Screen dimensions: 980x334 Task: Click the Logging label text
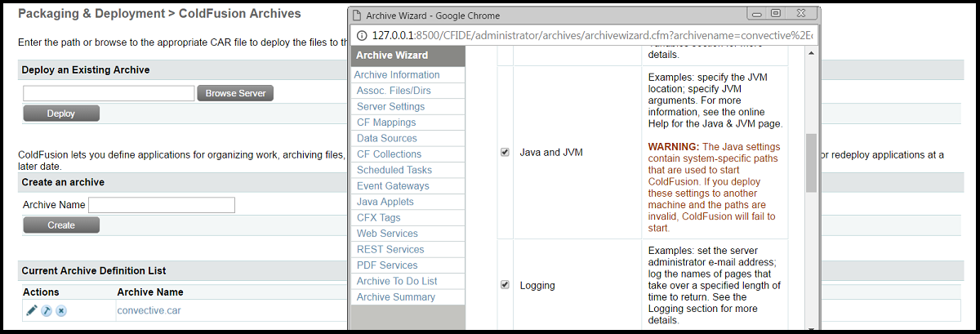[x=537, y=286]
